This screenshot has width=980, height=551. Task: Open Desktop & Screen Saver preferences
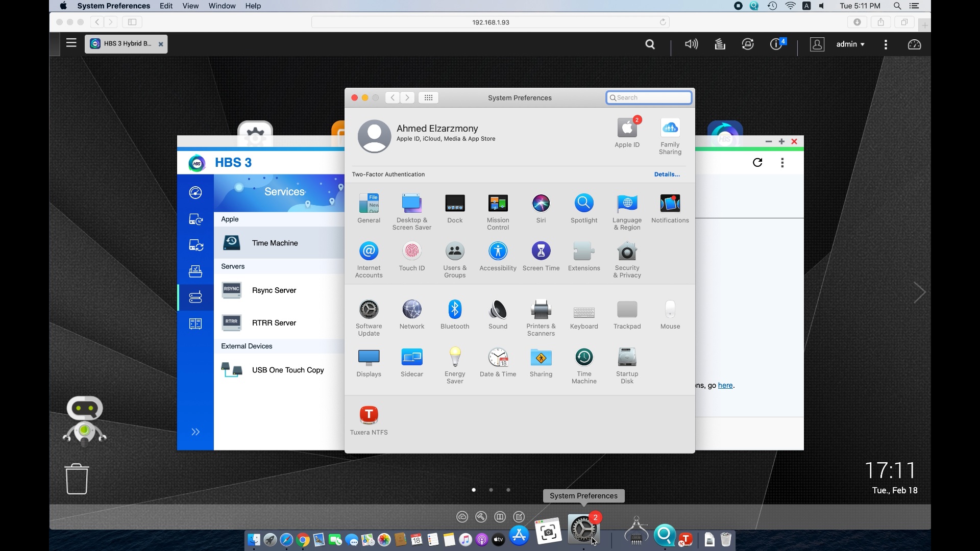click(411, 212)
